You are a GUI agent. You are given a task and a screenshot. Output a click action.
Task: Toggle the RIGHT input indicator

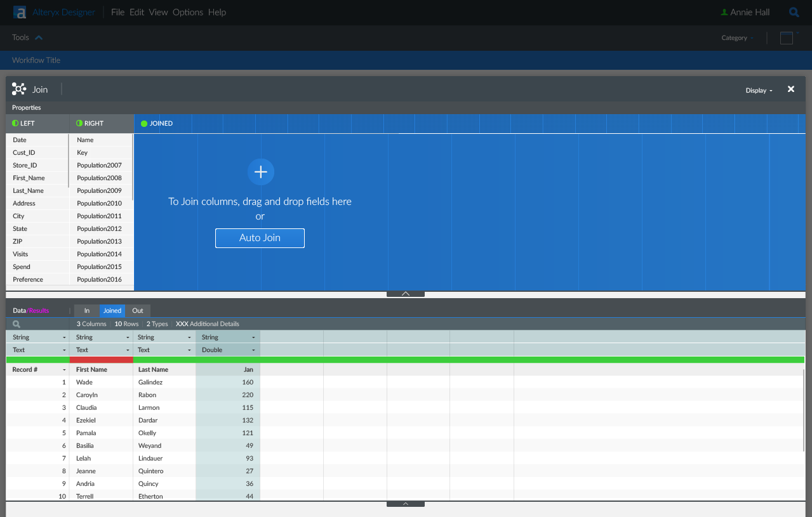[x=79, y=124]
